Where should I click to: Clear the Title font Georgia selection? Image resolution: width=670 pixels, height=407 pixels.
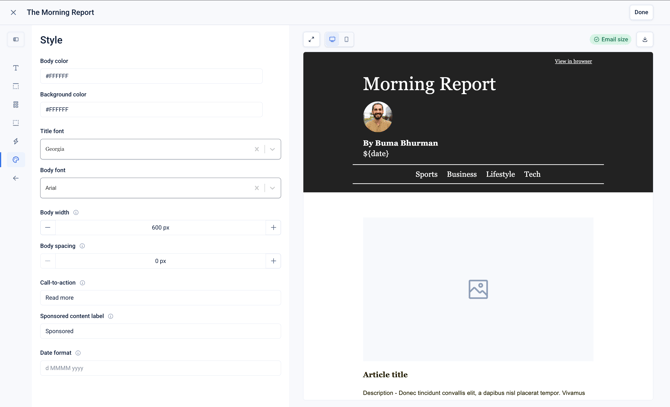point(256,149)
